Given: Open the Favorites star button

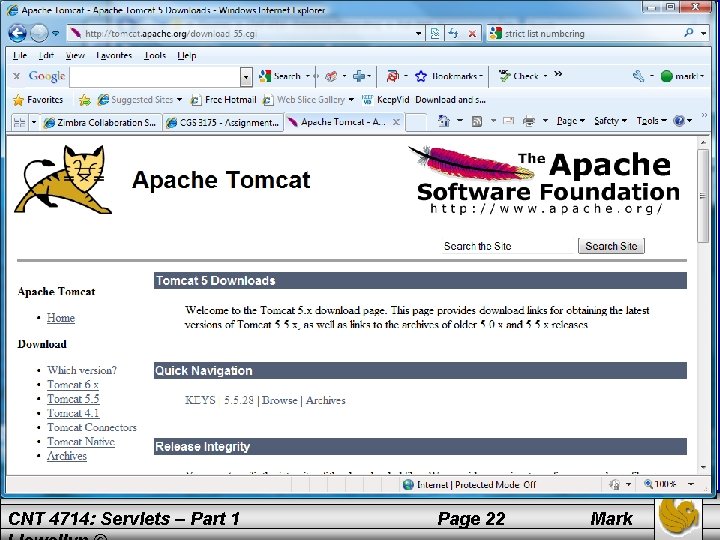Looking at the screenshot, I should coord(38,100).
